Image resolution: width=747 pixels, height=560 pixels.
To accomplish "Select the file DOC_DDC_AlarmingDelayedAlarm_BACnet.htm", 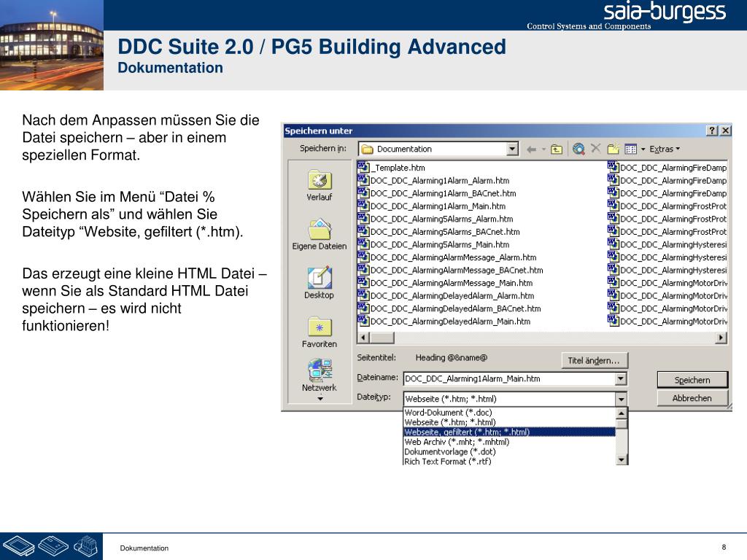I will pyautogui.click(x=449, y=308).
